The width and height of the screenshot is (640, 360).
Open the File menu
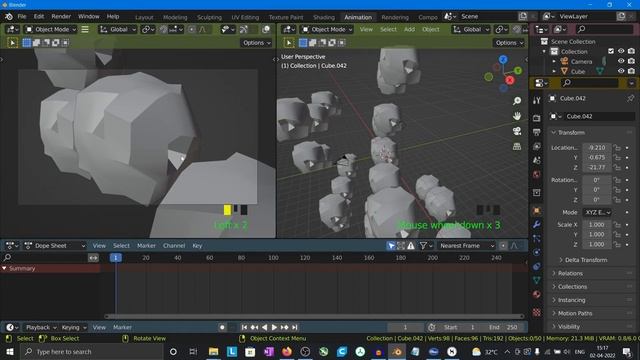22,17
